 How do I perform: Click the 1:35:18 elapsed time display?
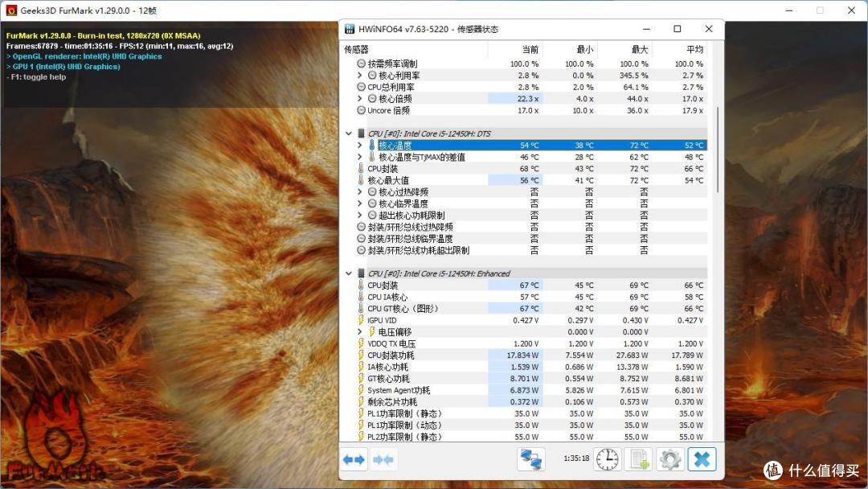pos(575,458)
